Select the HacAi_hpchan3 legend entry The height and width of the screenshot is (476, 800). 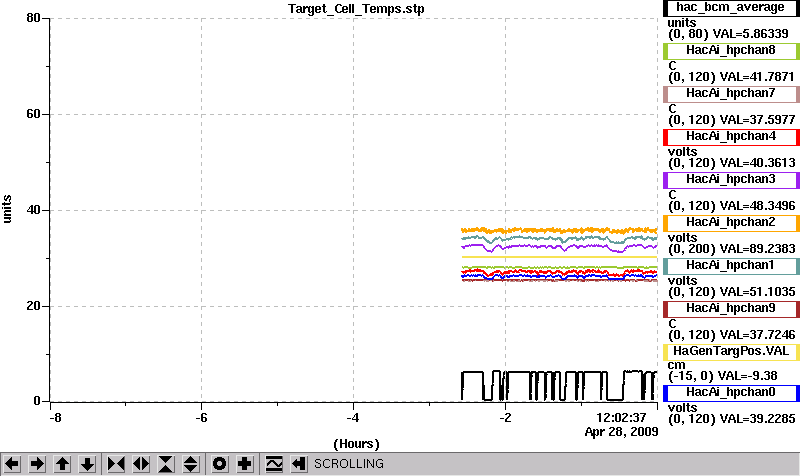point(731,180)
